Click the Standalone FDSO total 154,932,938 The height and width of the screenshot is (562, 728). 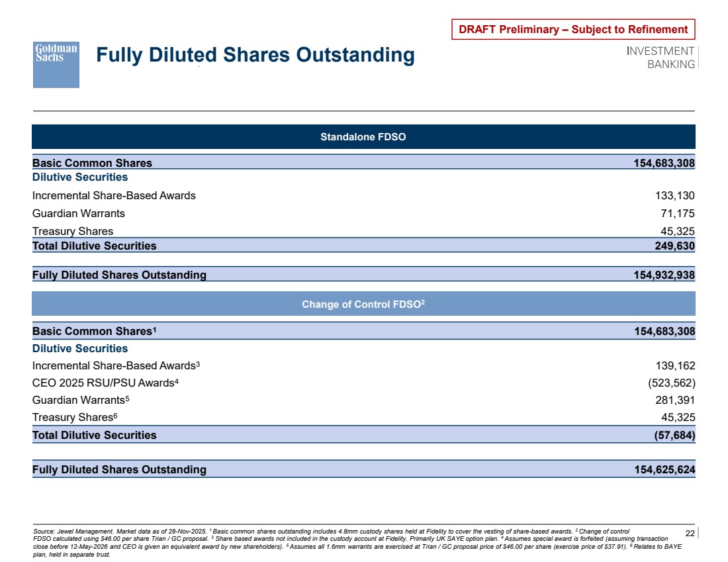[664, 275]
